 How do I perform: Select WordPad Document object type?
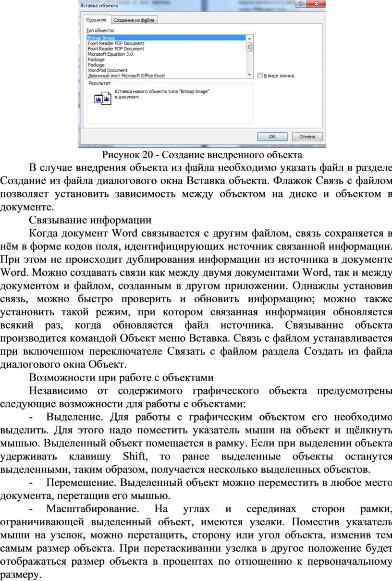tap(166, 70)
